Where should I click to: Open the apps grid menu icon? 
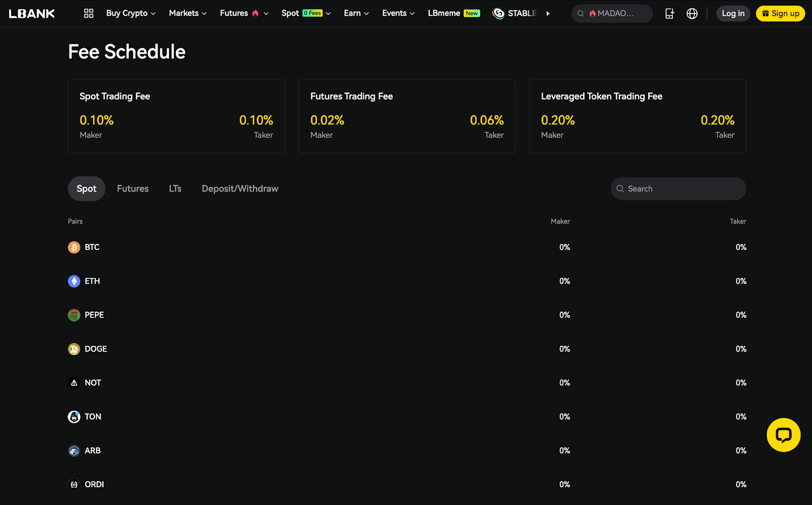89,13
